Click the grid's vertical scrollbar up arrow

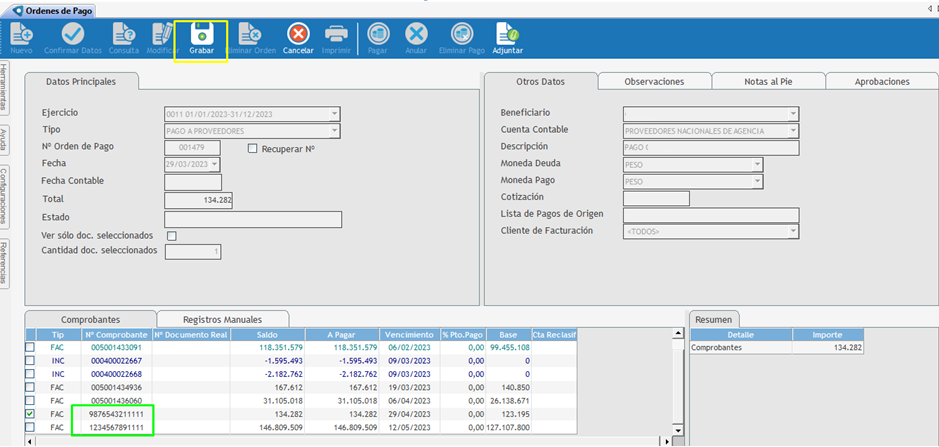click(x=678, y=333)
